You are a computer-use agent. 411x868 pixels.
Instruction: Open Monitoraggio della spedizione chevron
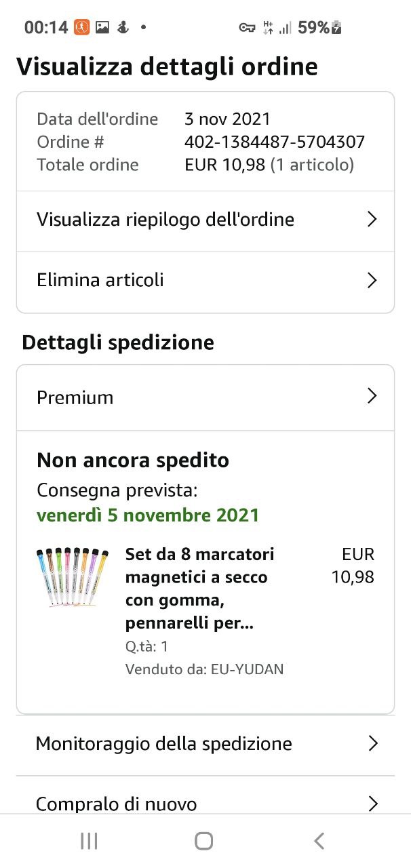372,744
